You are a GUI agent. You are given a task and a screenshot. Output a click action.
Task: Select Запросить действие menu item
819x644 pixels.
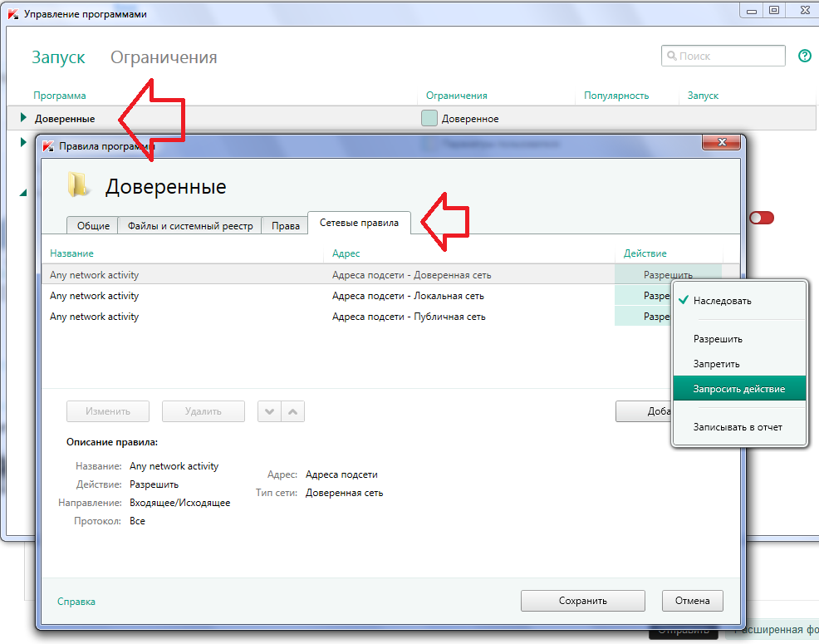739,388
